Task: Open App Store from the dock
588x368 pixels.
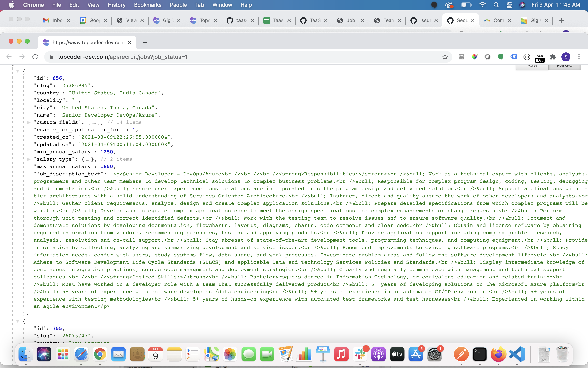Action: (416, 354)
